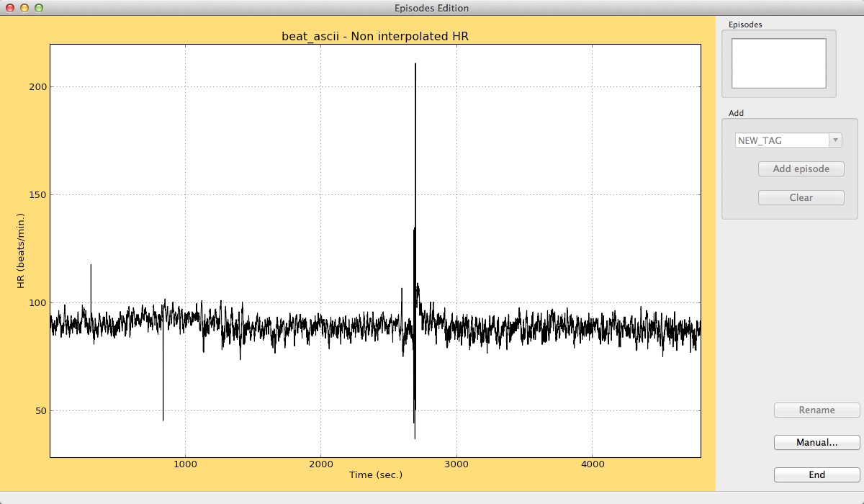Click the 'Episodes' group label
The image size is (864, 504).
[745, 24]
